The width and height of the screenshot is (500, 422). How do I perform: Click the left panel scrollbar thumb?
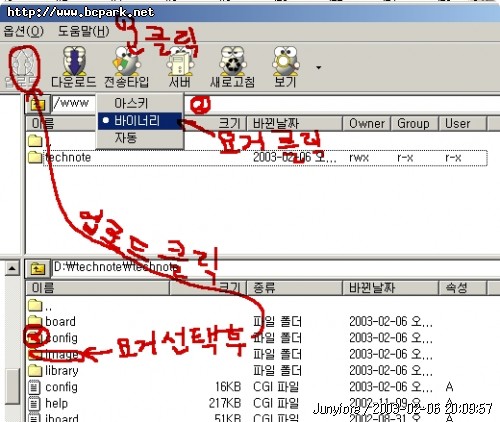pos(12,387)
